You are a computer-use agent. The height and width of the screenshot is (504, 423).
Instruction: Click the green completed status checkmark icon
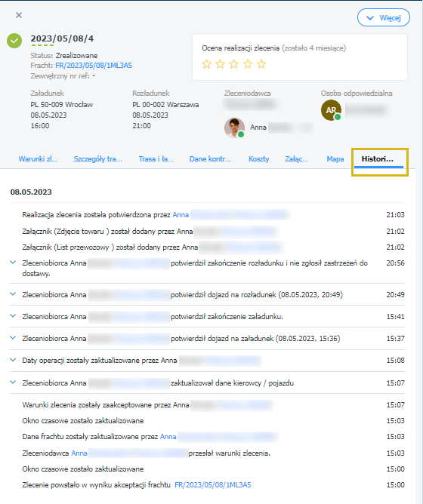point(14,41)
